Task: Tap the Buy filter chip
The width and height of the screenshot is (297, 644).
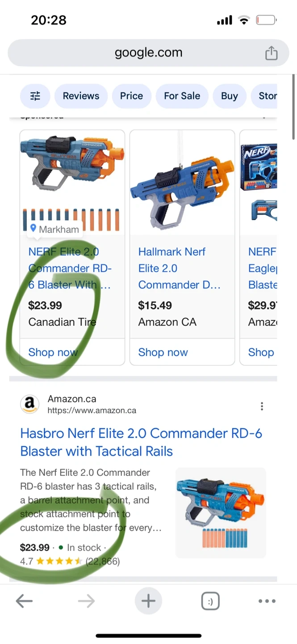Action: [229, 96]
